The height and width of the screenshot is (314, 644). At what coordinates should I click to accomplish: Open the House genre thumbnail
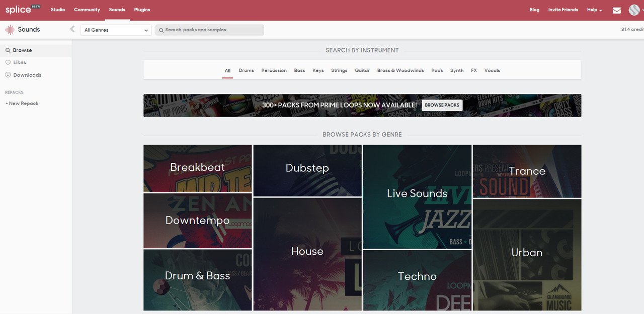(x=307, y=251)
